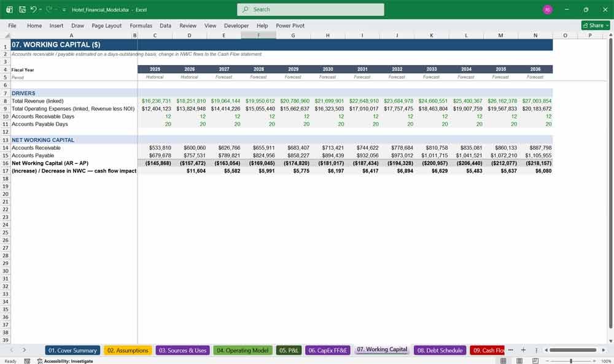
Task: Click the Undo arrow icon
Action: coord(34,9)
